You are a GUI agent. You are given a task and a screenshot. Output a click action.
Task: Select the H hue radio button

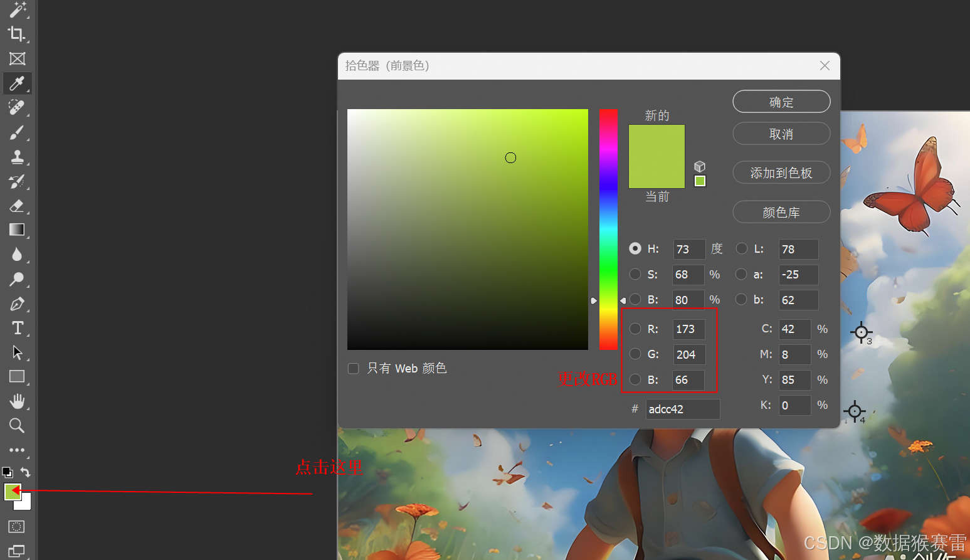click(635, 249)
